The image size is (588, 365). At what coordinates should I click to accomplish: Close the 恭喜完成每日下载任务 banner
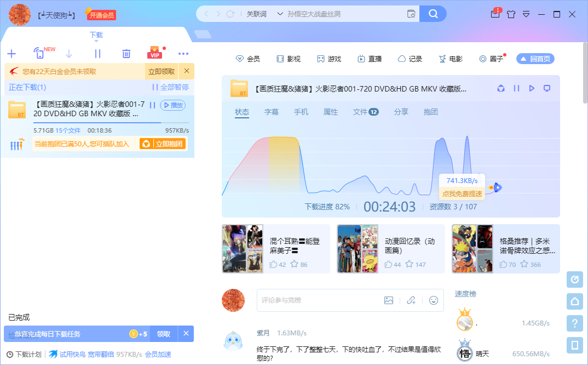tap(186, 333)
